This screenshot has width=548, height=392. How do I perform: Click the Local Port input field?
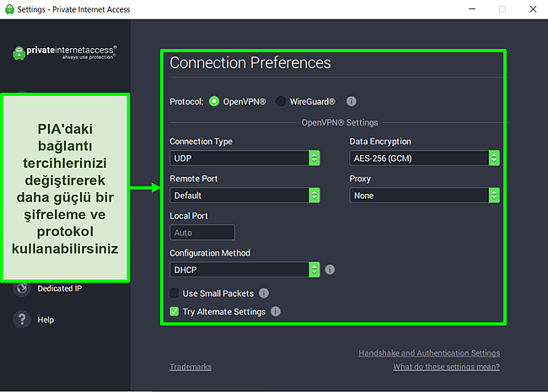[x=202, y=233]
